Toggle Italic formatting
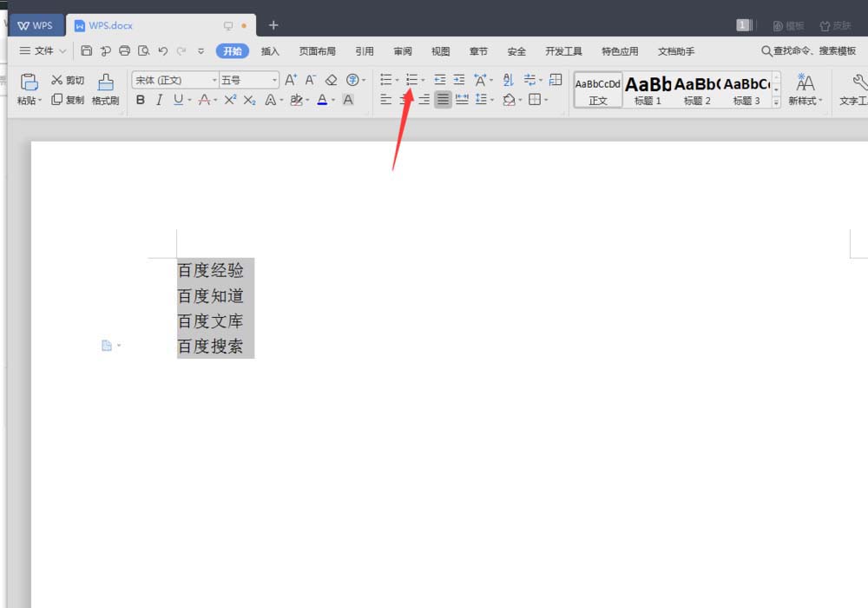Screen dimensions: 868x608 (159, 101)
